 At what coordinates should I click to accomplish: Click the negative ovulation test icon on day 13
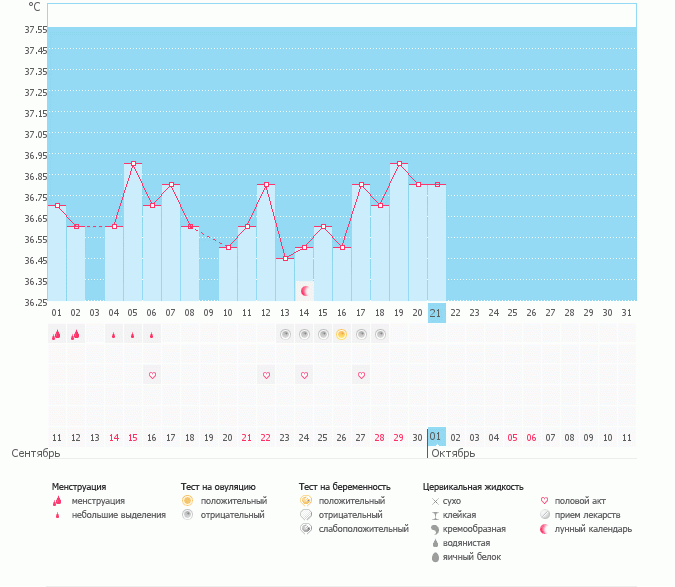[x=285, y=335]
